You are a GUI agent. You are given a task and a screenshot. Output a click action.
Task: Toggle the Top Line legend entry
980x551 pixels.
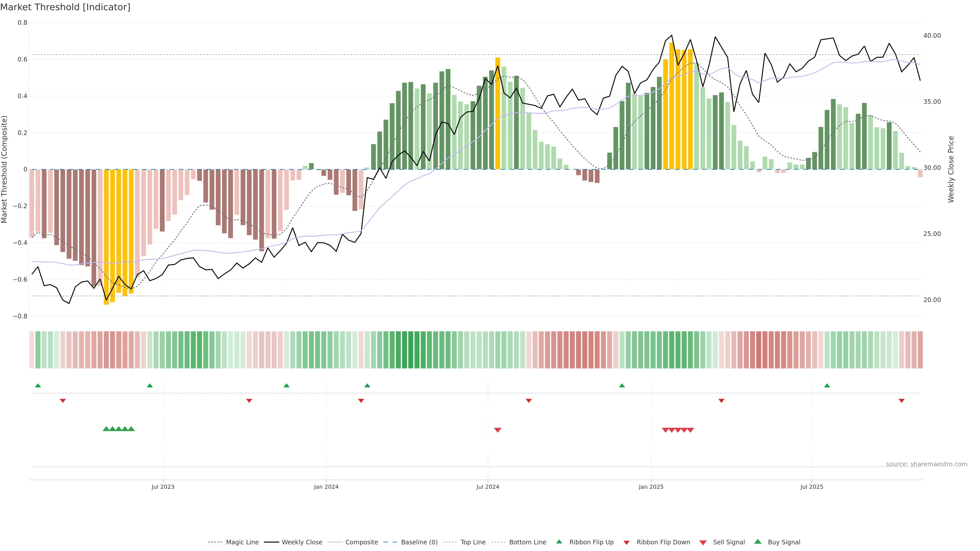click(473, 542)
